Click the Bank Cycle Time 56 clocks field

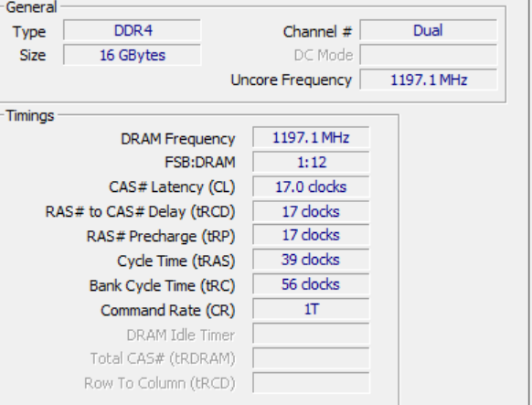pos(311,284)
